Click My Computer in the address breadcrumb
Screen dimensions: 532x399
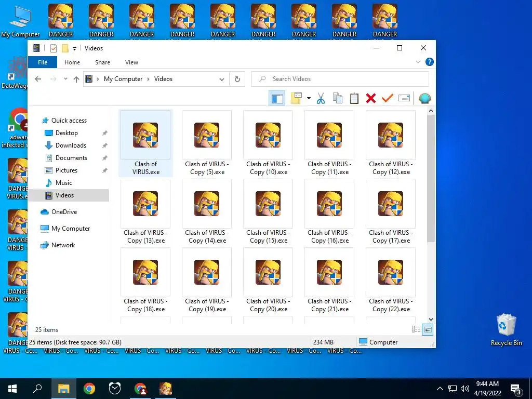pyautogui.click(x=123, y=79)
